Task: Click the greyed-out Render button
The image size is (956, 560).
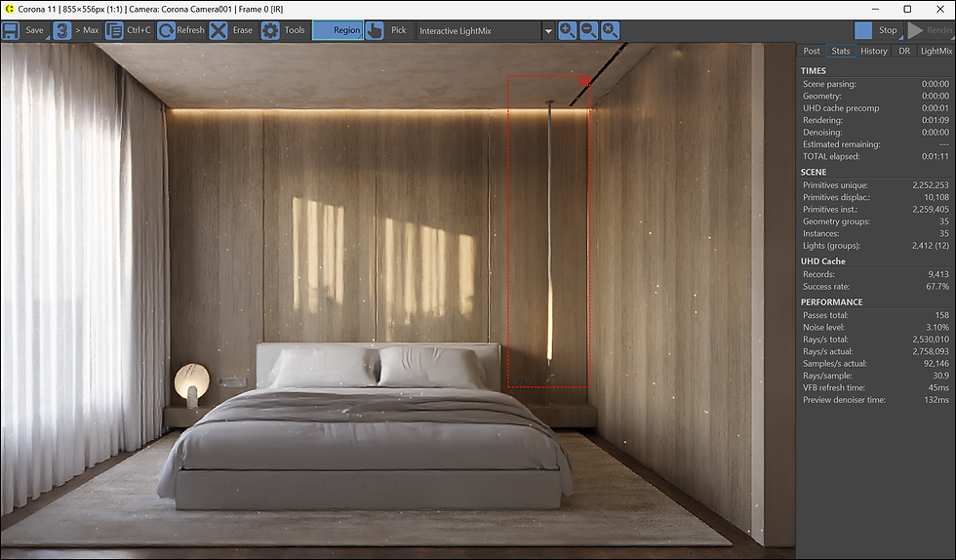Action: coord(930,30)
